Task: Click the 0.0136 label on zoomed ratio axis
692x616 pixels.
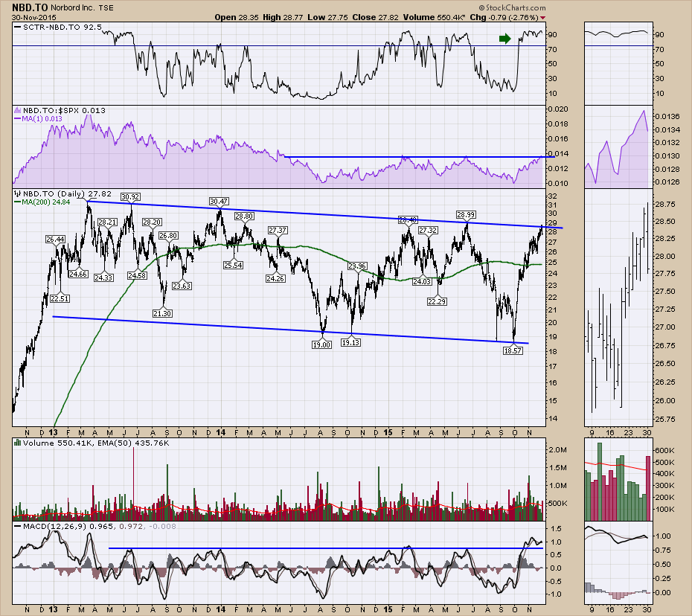Action: click(x=667, y=117)
